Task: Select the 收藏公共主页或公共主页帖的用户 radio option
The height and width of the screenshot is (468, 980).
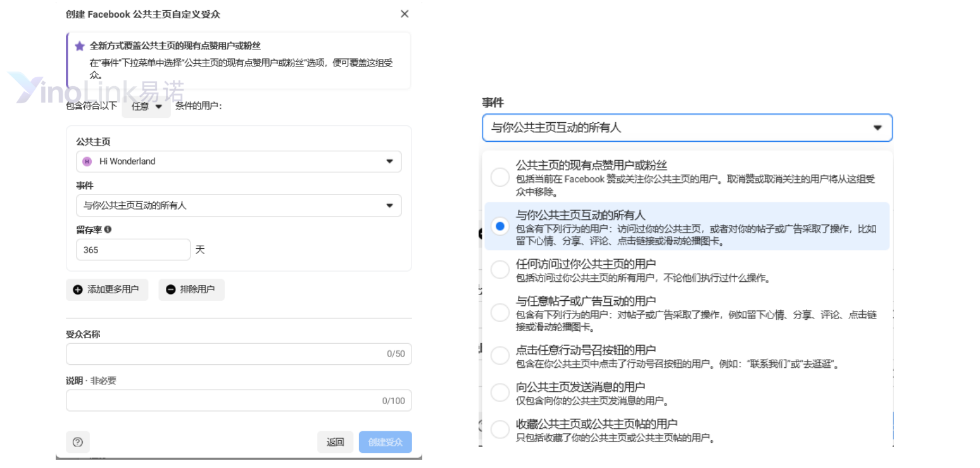Action: (x=500, y=429)
